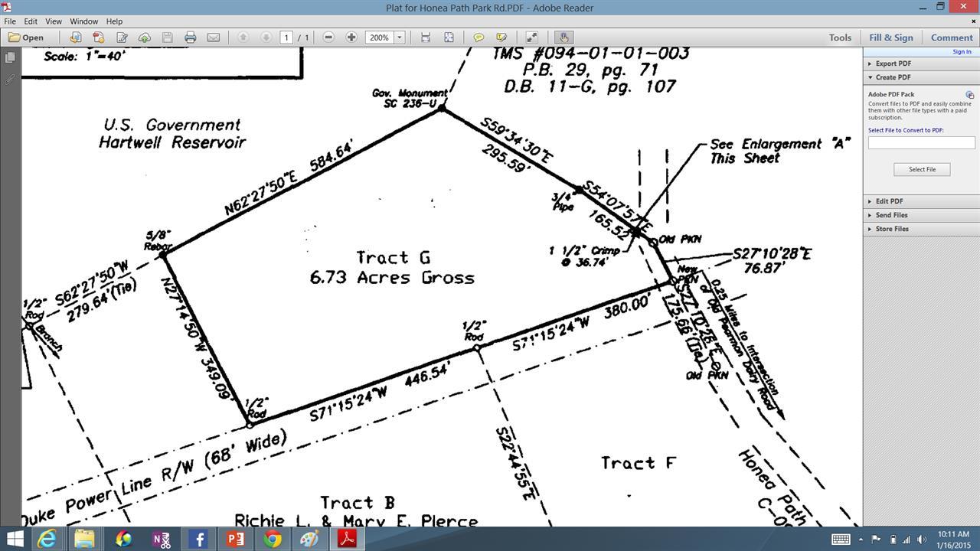Click the Save floppy disk icon
The width and height of the screenshot is (980, 551).
click(167, 37)
